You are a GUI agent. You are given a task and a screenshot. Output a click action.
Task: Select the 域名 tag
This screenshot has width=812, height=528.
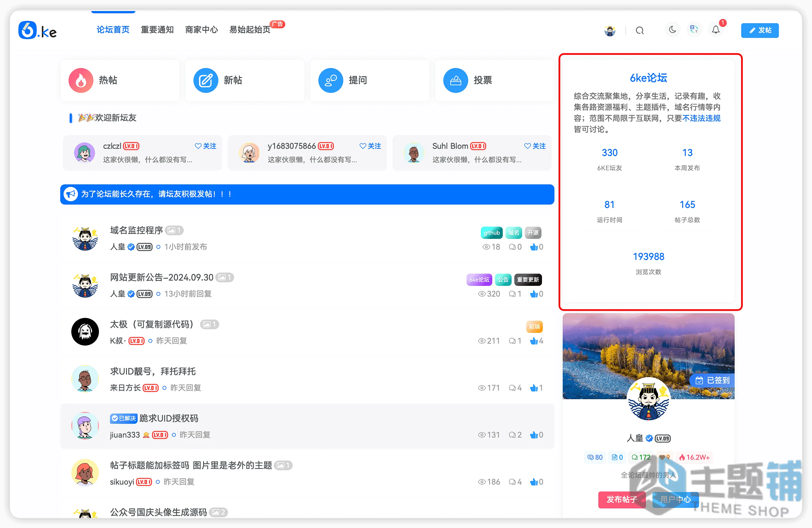tap(514, 233)
